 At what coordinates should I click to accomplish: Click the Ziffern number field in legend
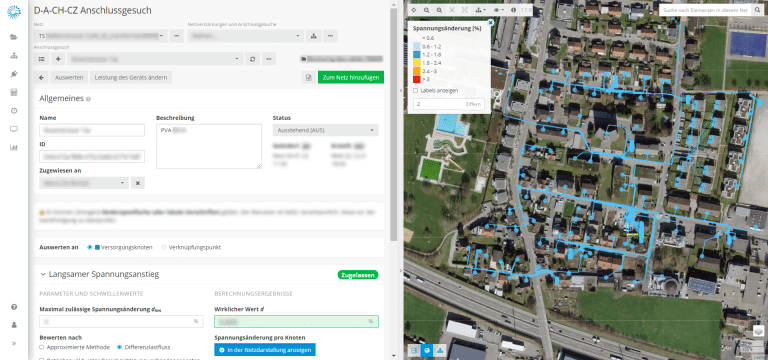pyautogui.click(x=449, y=104)
